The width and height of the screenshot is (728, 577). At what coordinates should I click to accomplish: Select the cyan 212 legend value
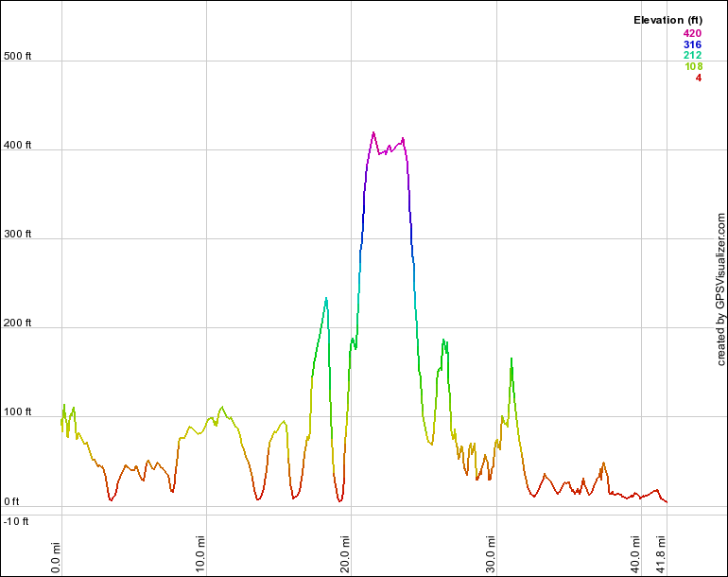pos(692,56)
